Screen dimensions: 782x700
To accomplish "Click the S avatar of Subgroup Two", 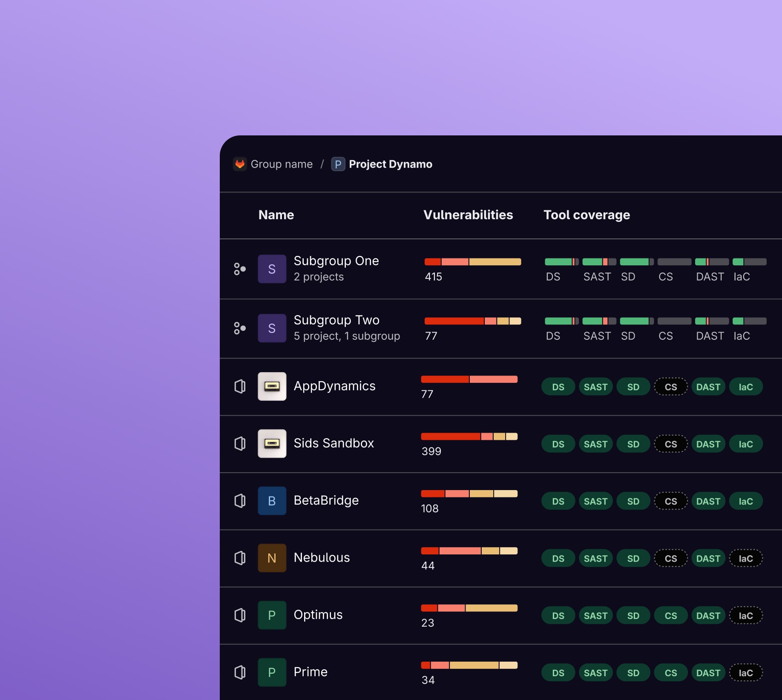I will 272,328.
